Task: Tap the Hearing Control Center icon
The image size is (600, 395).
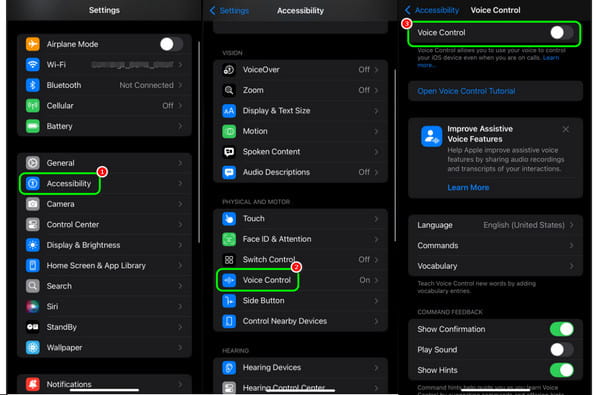Action: click(229, 387)
